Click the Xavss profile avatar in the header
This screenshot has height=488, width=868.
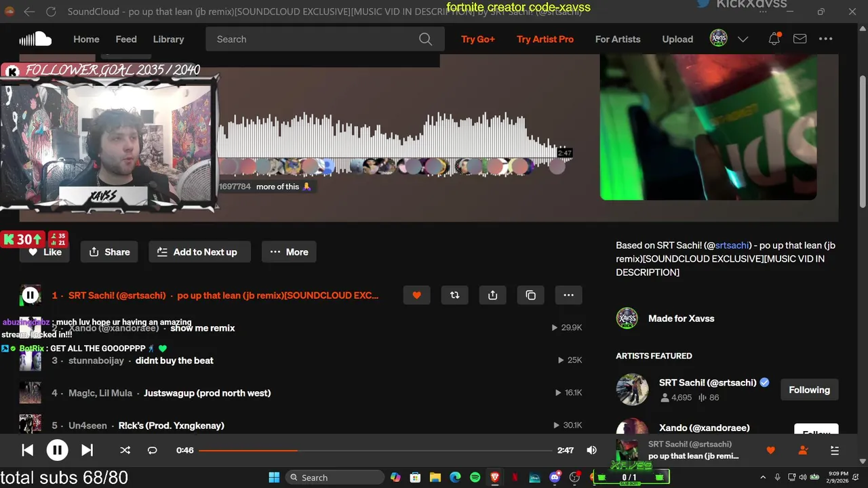[x=718, y=39]
